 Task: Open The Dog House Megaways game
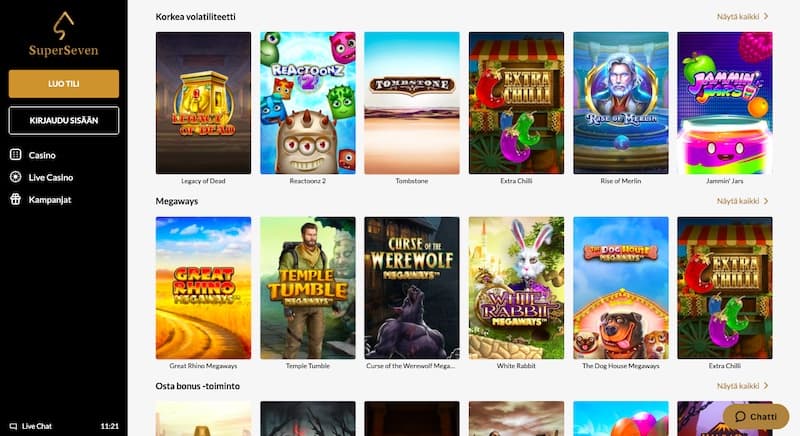tap(620, 288)
